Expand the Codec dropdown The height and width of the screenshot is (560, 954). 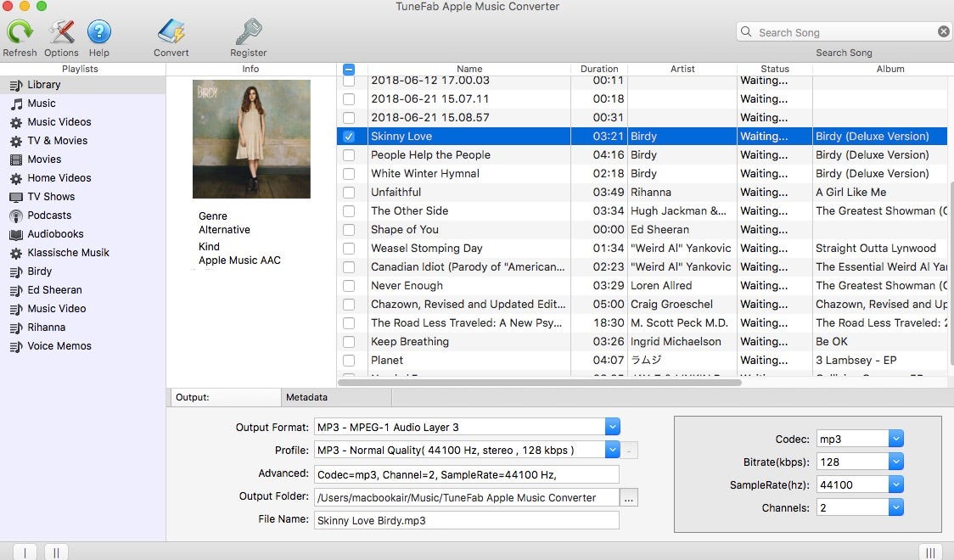[895, 439]
